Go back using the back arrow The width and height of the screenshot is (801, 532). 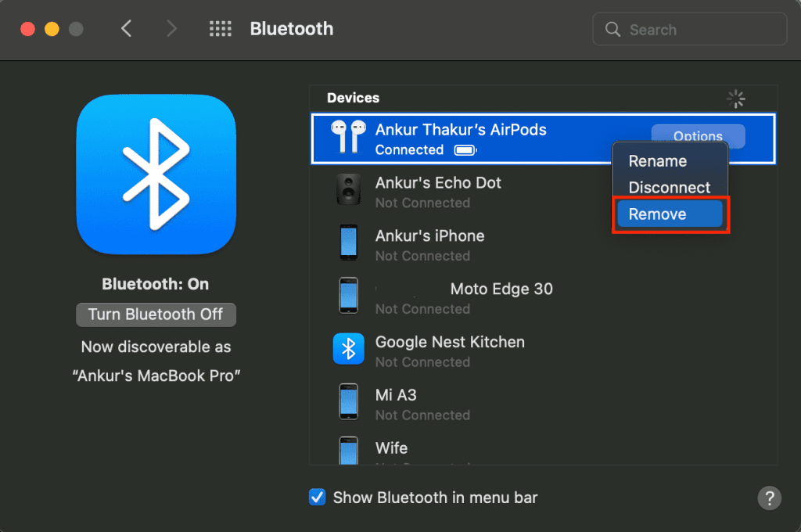pyautogui.click(x=127, y=30)
